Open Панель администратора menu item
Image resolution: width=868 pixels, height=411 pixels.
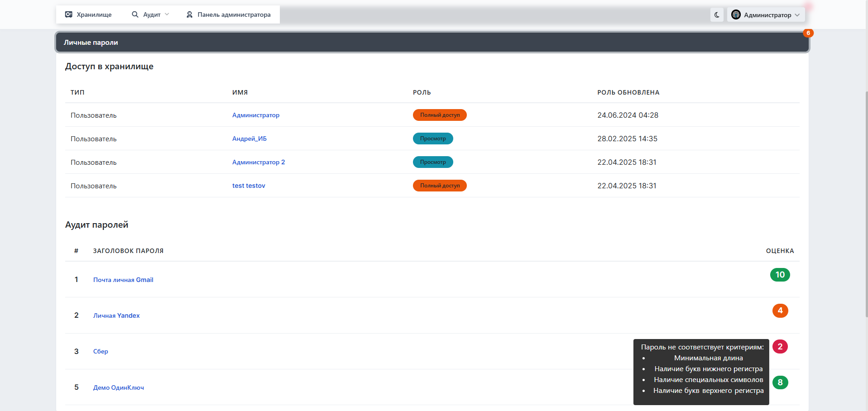pos(229,14)
